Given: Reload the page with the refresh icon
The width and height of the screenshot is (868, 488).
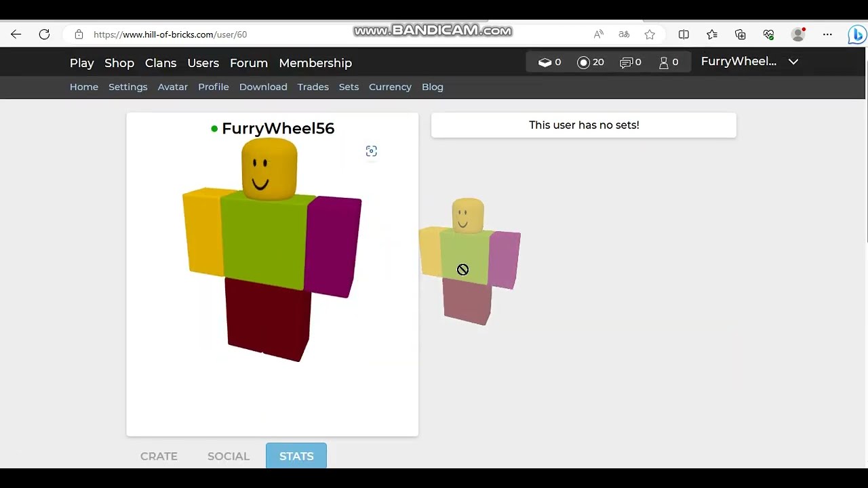Looking at the screenshot, I should (44, 35).
